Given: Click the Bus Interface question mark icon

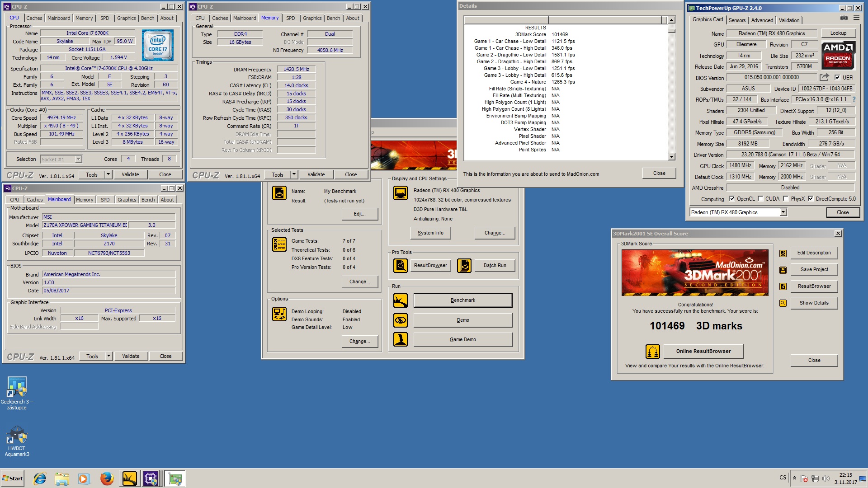Looking at the screenshot, I should 854,99.
